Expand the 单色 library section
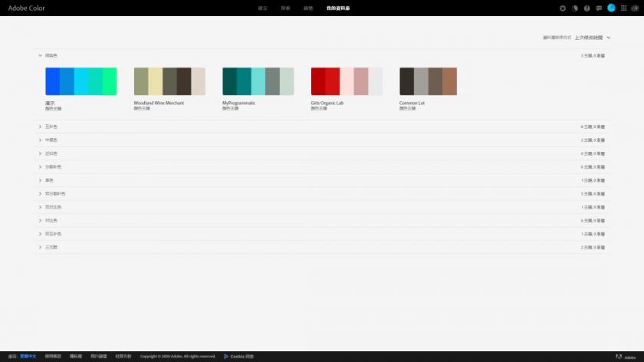This screenshot has height=362, width=644. 41,180
